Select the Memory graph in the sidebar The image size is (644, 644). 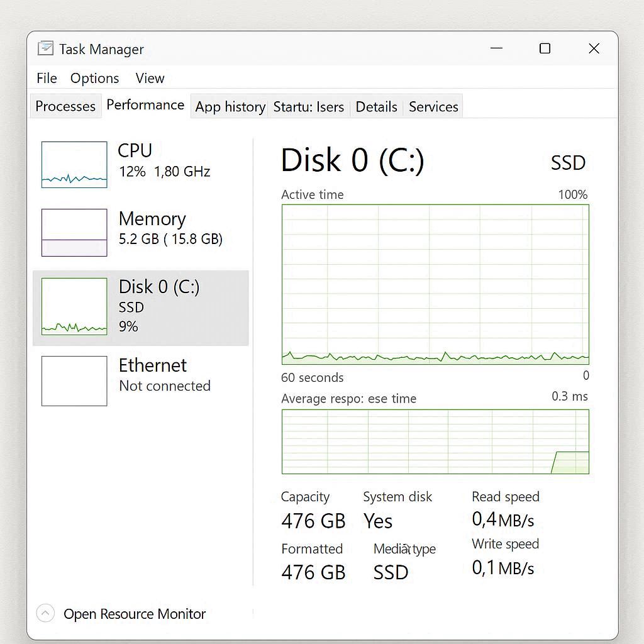(x=74, y=231)
